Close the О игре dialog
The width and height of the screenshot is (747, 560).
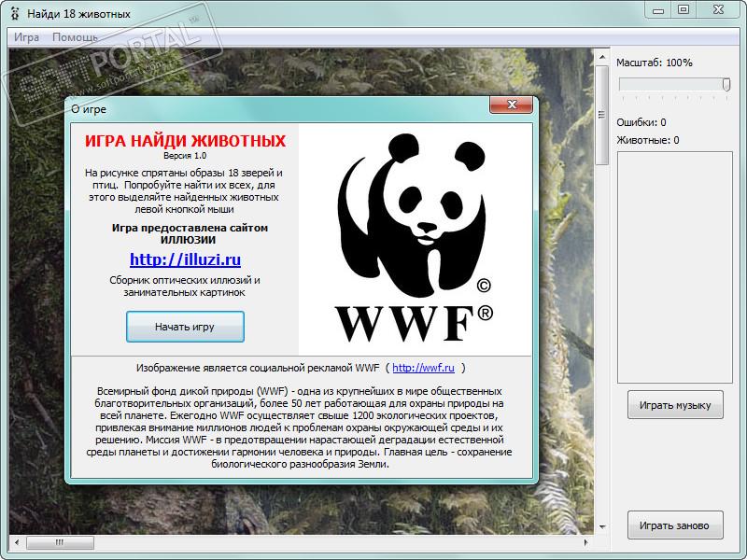[511, 105]
